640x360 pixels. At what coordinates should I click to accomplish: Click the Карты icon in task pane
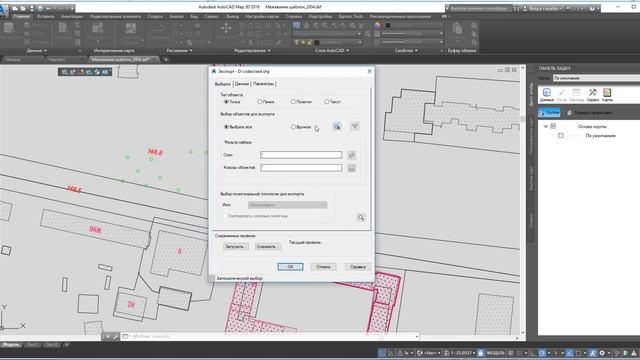point(607,95)
